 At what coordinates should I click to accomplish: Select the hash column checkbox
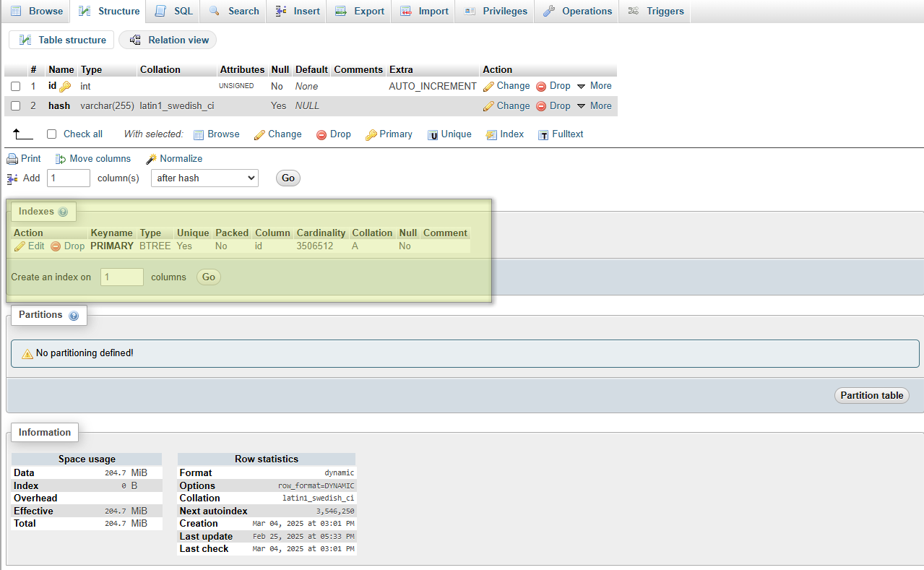point(16,106)
